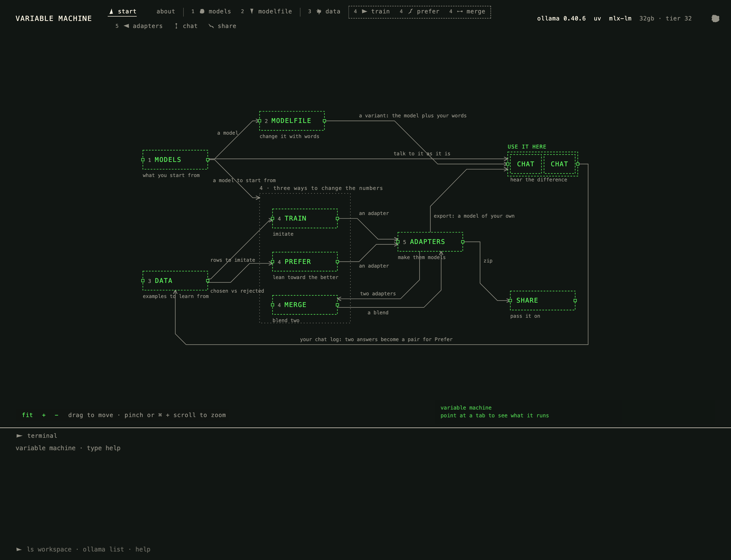
Task: Click the uv status label
Action: 597,18
